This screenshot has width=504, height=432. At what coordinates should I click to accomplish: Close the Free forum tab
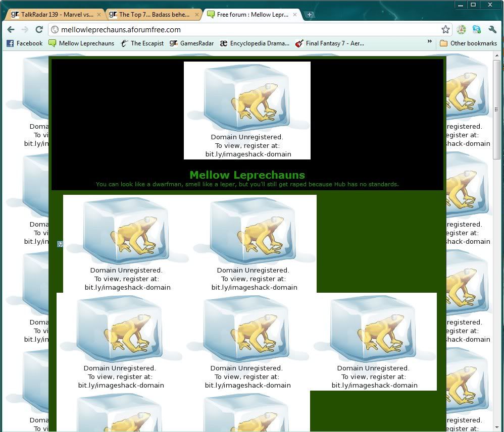pyautogui.click(x=295, y=15)
